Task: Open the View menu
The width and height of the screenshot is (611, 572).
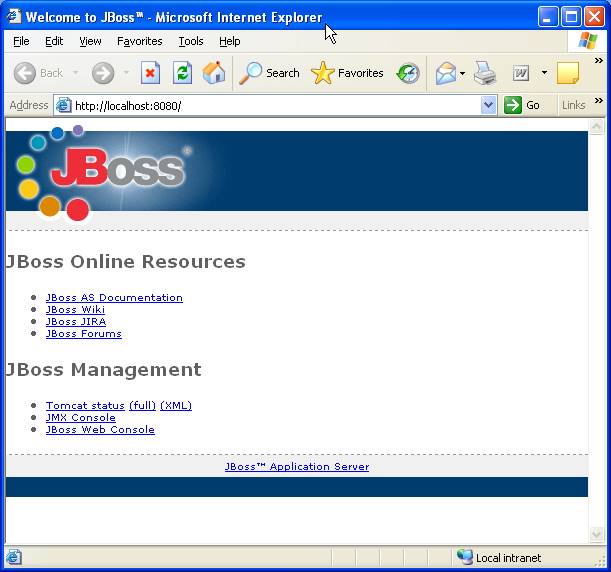Action: click(x=90, y=41)
